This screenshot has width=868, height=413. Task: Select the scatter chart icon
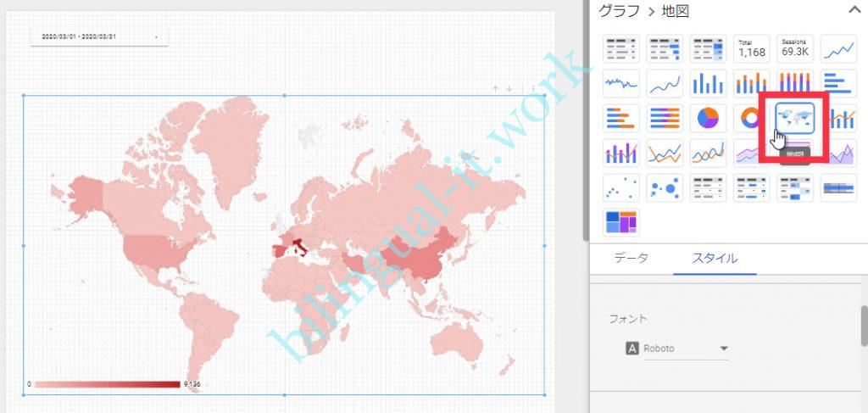621,187
